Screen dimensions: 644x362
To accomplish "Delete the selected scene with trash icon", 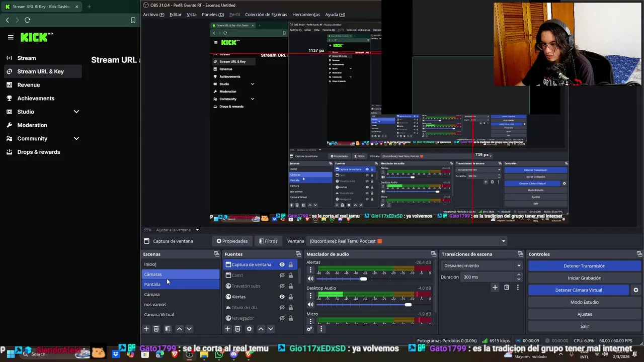I will point(156,329).
